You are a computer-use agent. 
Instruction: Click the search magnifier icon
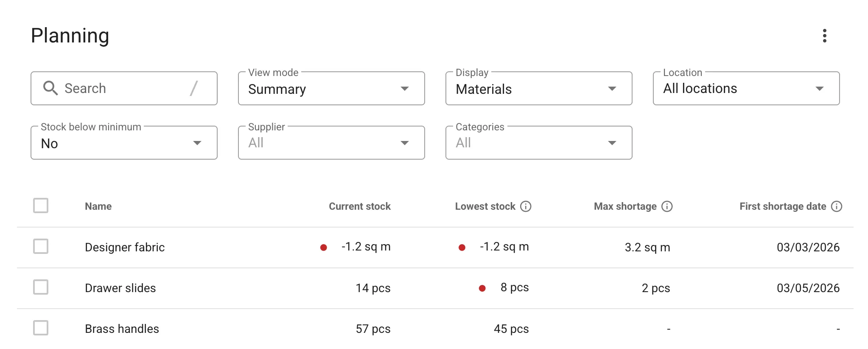50,88
